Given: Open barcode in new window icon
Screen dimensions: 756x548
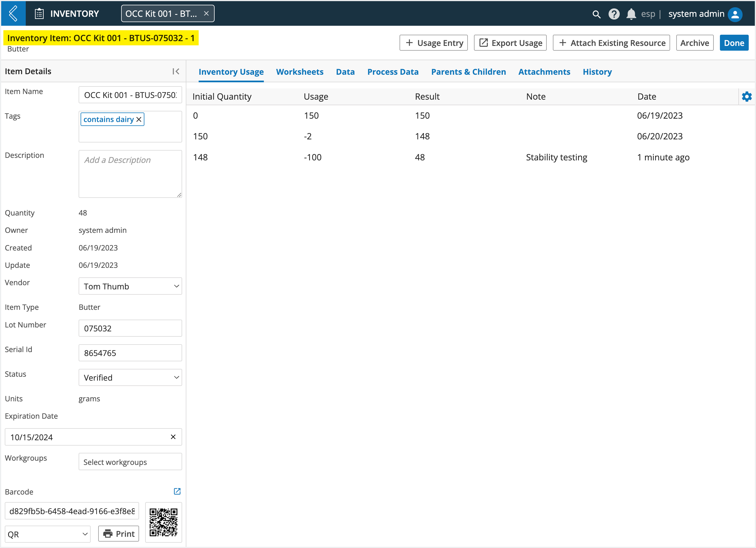Looking at the screenshot, I should 177,491.
